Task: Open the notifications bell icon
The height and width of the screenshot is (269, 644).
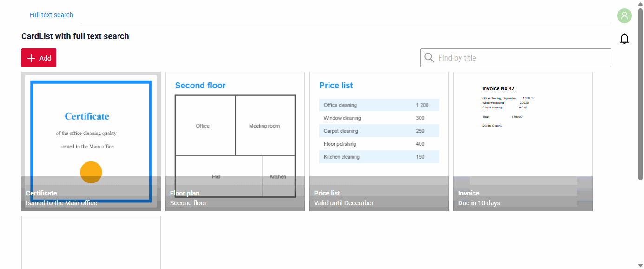Action: click(x=624, y=39)
